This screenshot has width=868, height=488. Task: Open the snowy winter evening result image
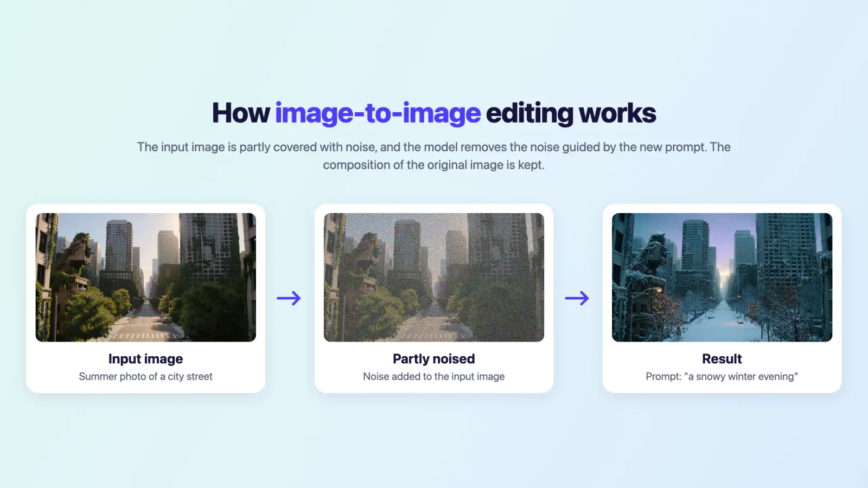[x=722, y=277]
